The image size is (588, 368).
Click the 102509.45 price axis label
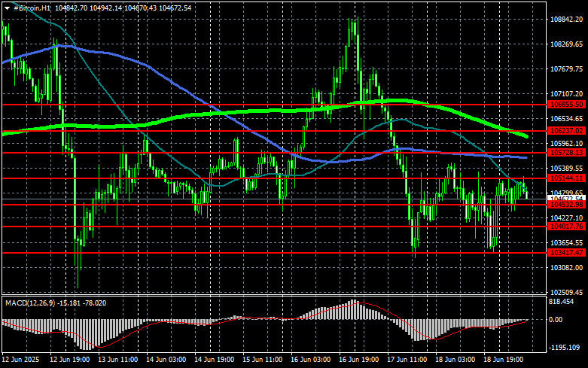click(566, 292)
